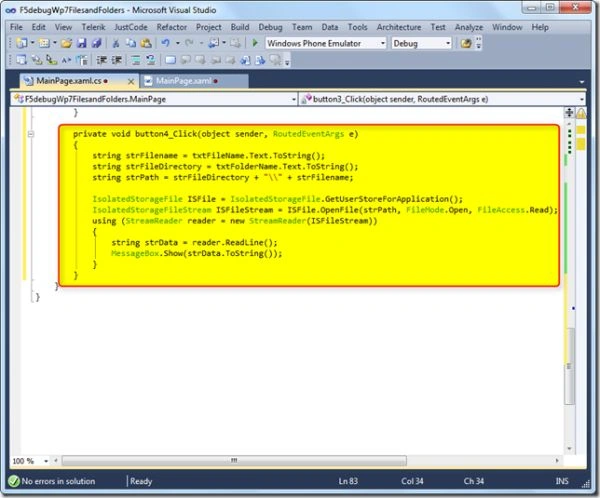Click the vertical scrollbar down arrow
The image size is (600, 498).
(569, 448)
